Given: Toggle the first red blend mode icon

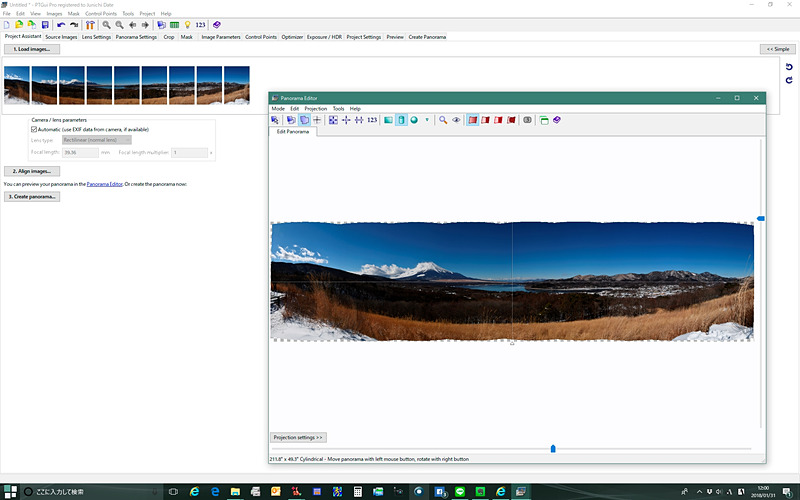Looking at the screenshot, I should click(x=473, y=120).
